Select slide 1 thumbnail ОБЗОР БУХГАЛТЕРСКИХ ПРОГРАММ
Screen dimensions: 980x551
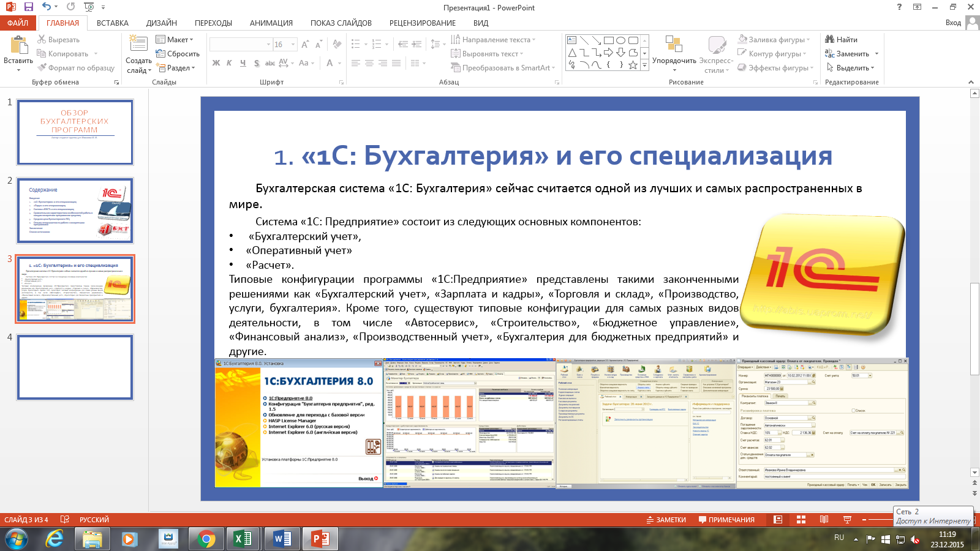[x=75, y=133]
